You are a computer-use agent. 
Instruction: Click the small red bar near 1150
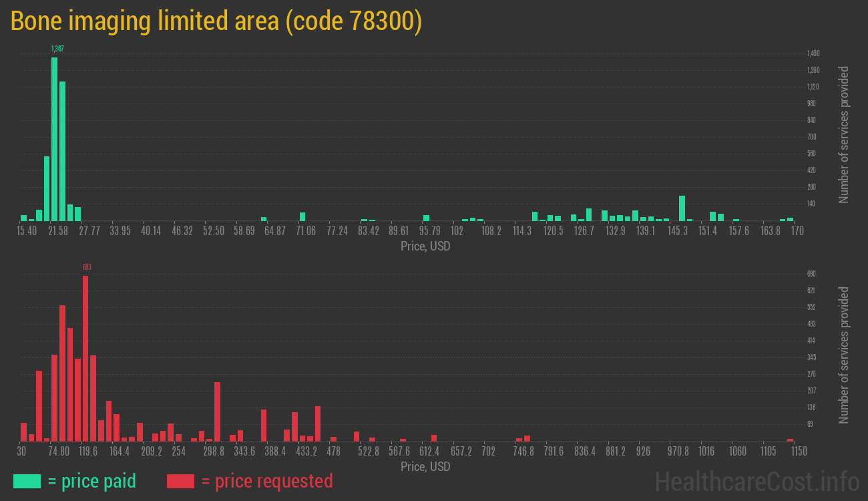[x=790, y=440]
